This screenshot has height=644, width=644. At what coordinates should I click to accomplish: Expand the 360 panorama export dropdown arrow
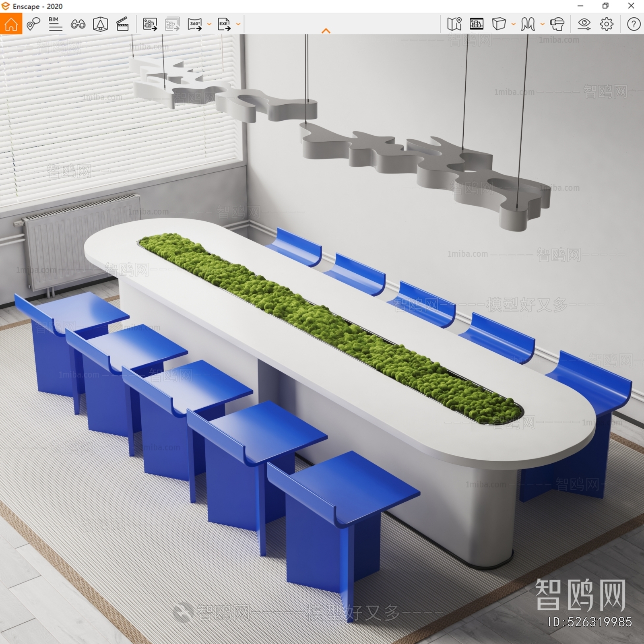209,24
